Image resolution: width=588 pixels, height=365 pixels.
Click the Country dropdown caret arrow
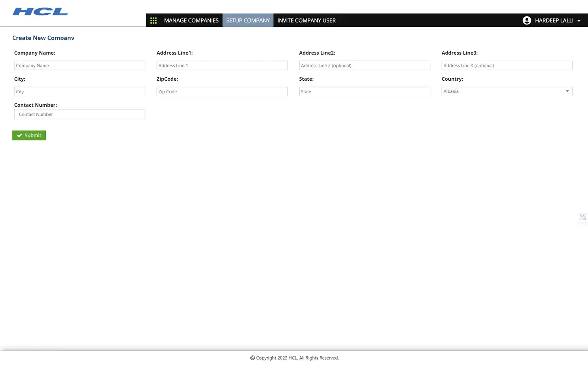[x=567, y=91]
